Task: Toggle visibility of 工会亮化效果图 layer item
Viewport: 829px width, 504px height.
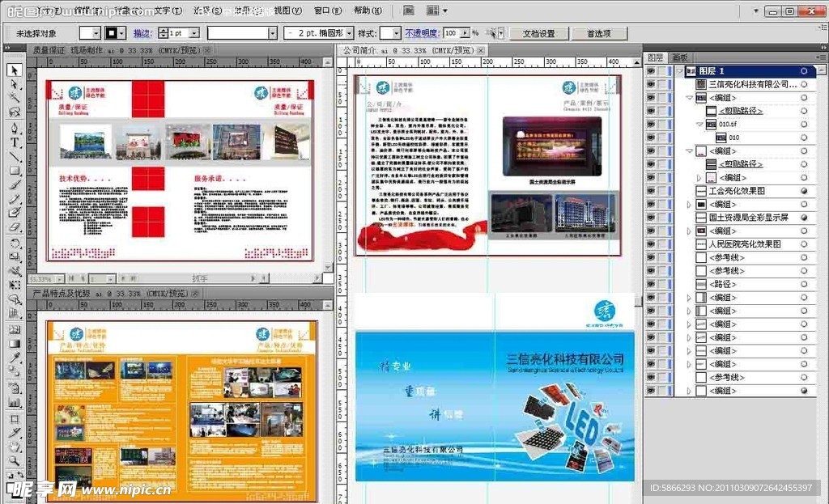Action: click(x=650, y=191)
